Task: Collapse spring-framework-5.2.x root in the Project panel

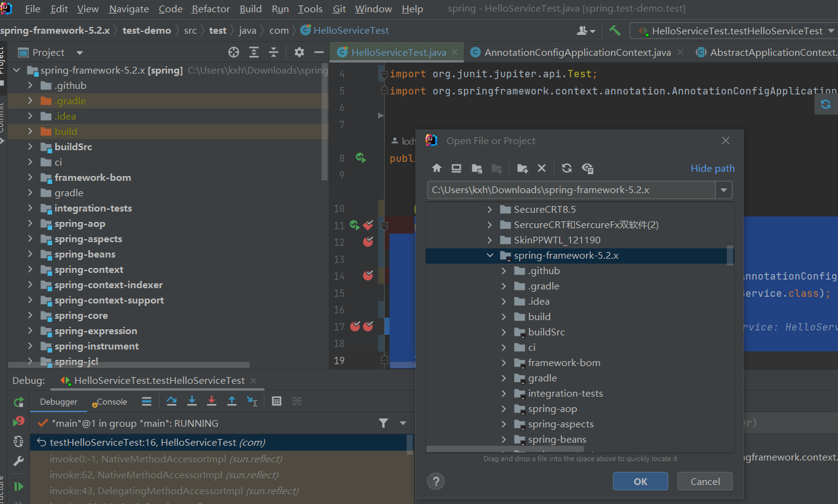Action: pos(17,71)
